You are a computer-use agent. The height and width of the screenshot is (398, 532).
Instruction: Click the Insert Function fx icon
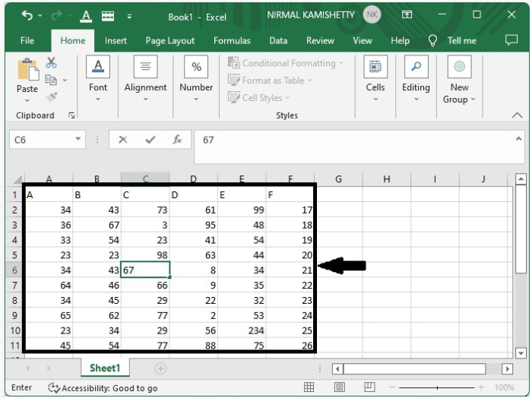(x=177, y=140)
